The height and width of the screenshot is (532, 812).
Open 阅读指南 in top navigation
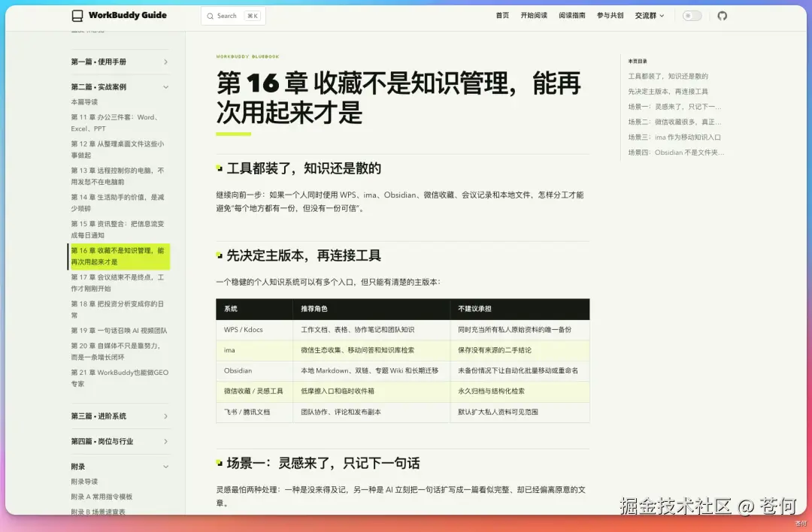[x=571, y=16]
